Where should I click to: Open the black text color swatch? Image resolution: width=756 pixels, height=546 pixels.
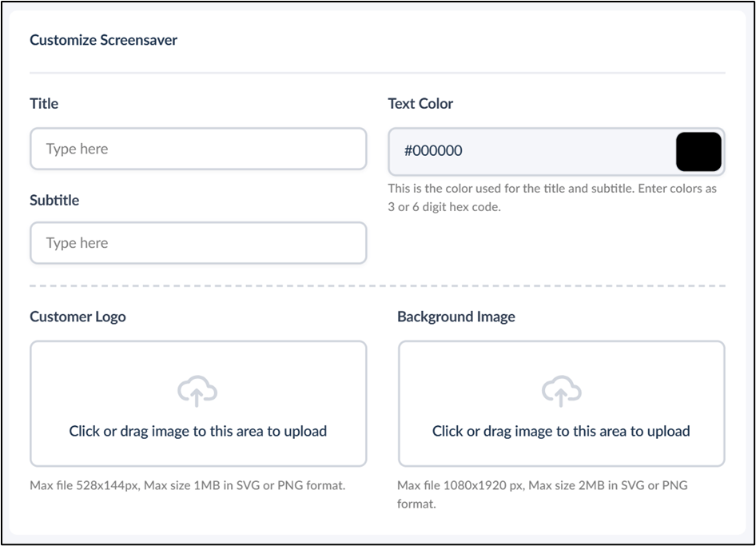click(x=698, y=151)
